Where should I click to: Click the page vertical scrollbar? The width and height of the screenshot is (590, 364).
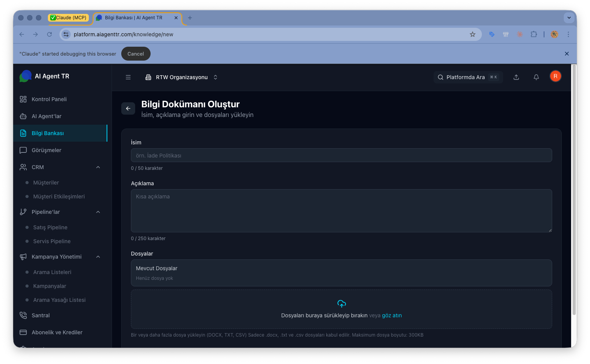click(x=574, y=190)
